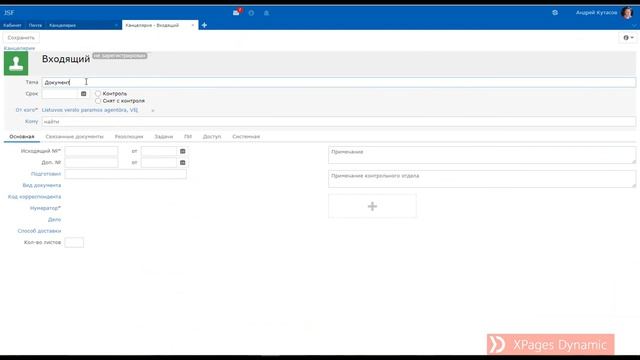This screenshot has width=640, height=360.
Task: Click the От кого label link
Action: [x=27, y=110]
